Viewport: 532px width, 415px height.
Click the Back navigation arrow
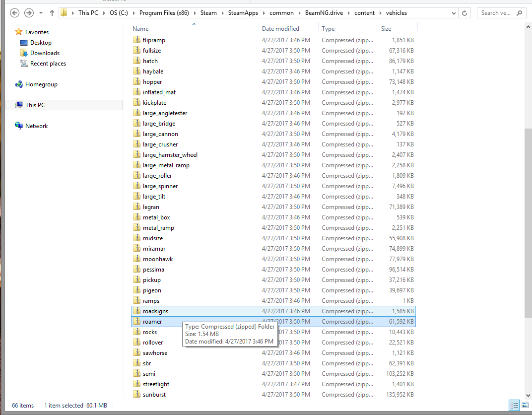point(14,13)
